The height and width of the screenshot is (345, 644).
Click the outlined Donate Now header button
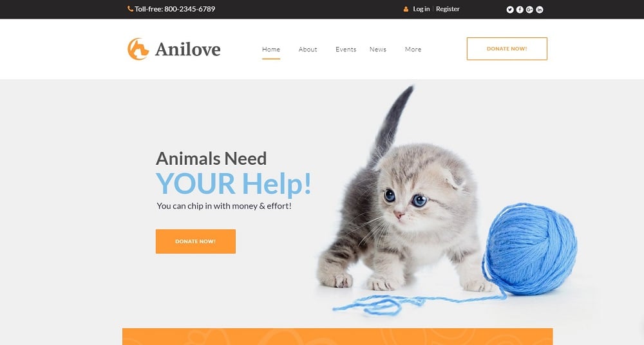(x=507, y=49)
